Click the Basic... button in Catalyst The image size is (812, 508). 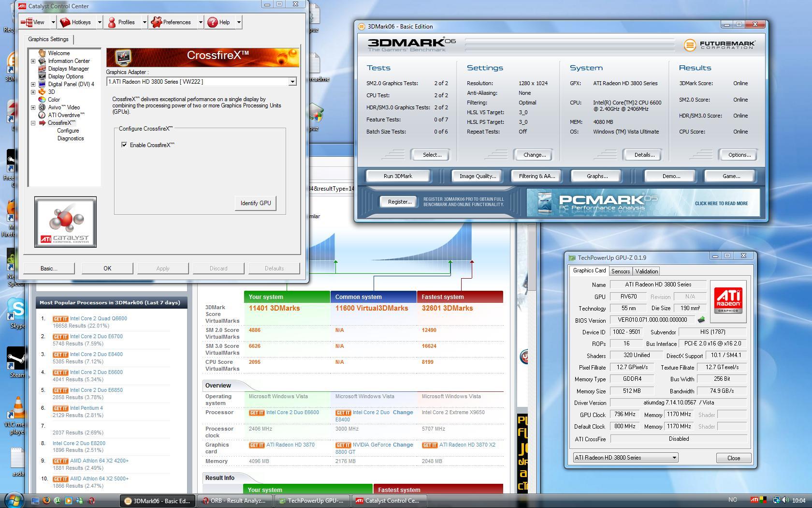click(49, 269)
